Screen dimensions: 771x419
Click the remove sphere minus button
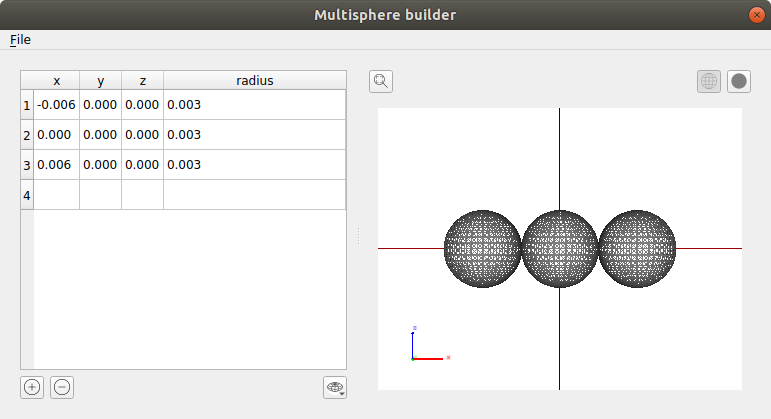[x=62, y=388]
